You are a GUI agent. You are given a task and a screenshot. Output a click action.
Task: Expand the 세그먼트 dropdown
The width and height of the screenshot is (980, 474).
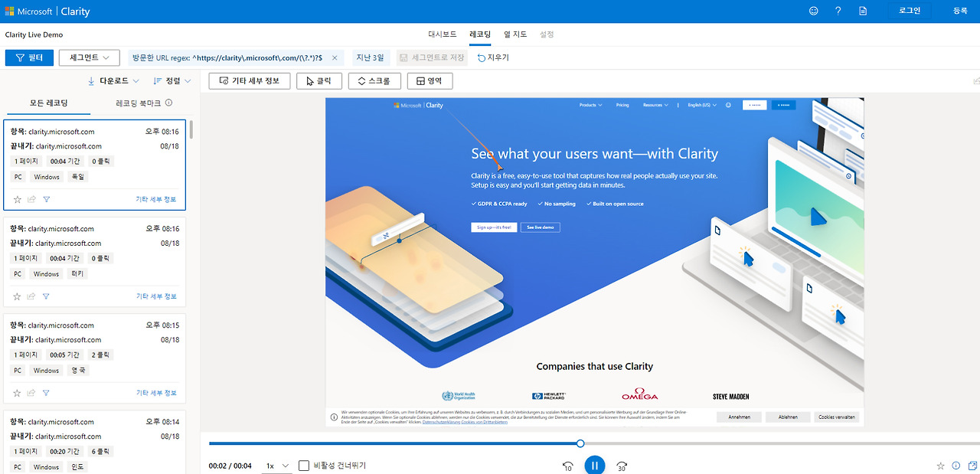(90, 57)
